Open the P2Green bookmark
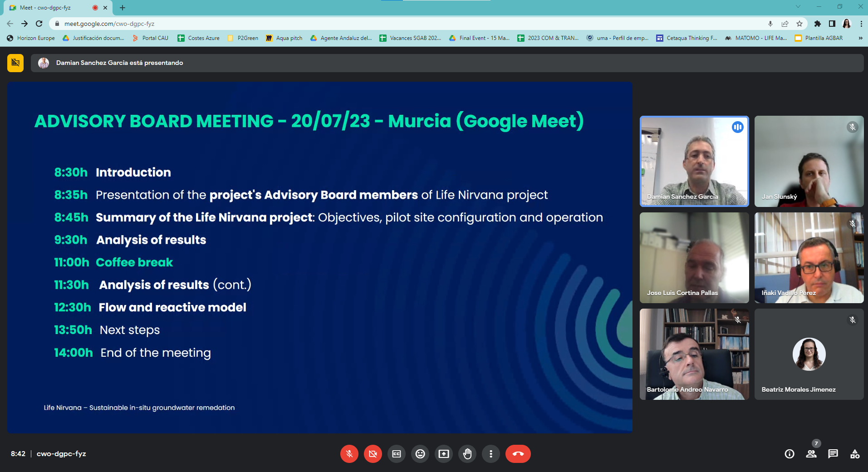Viewport: 868px width, 472px height. point(243,38)
